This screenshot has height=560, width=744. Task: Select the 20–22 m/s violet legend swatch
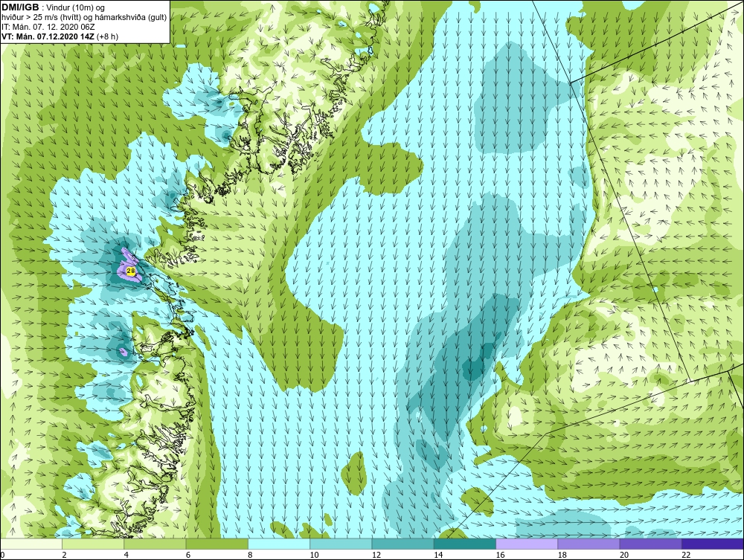tap(650, 544)
